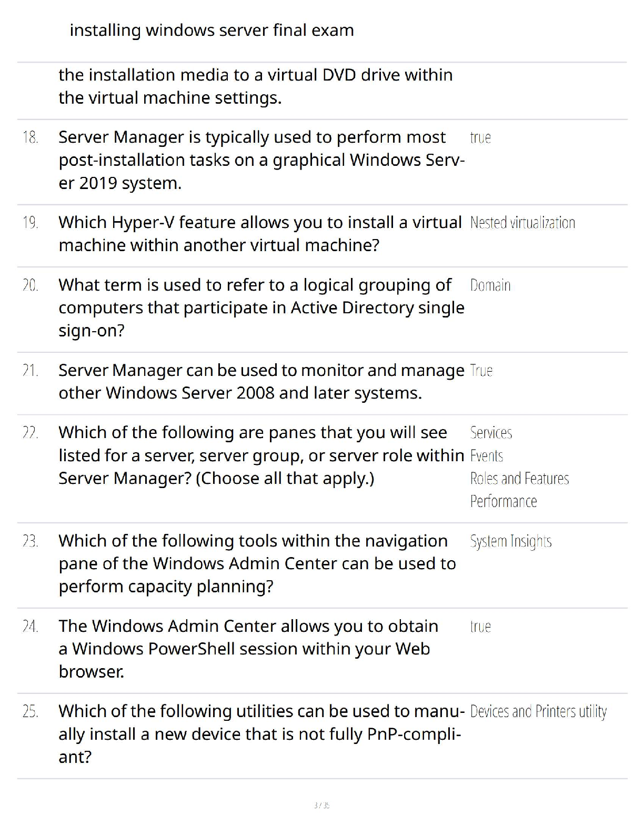Click the 'Roles and Features' answer text

520,479
